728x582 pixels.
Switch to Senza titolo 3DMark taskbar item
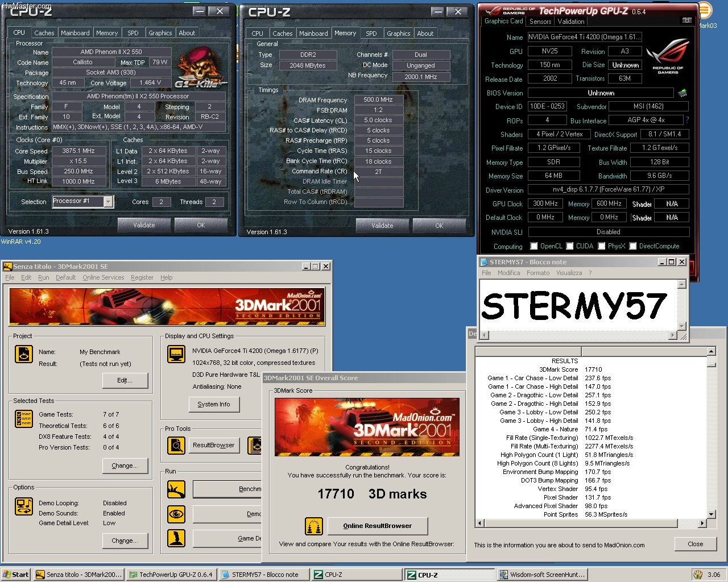click(x=78, y=575)
